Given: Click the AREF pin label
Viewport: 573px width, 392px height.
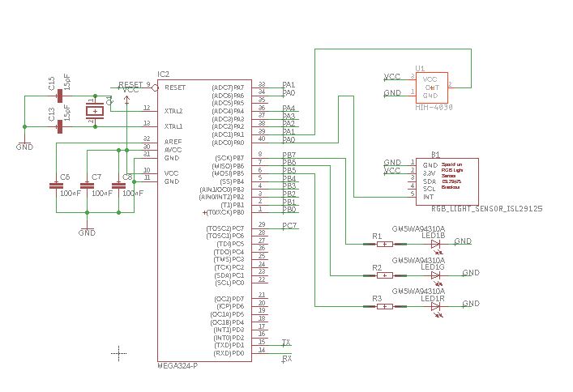Looking at the screenshot, I should click(x=173, y=142).
